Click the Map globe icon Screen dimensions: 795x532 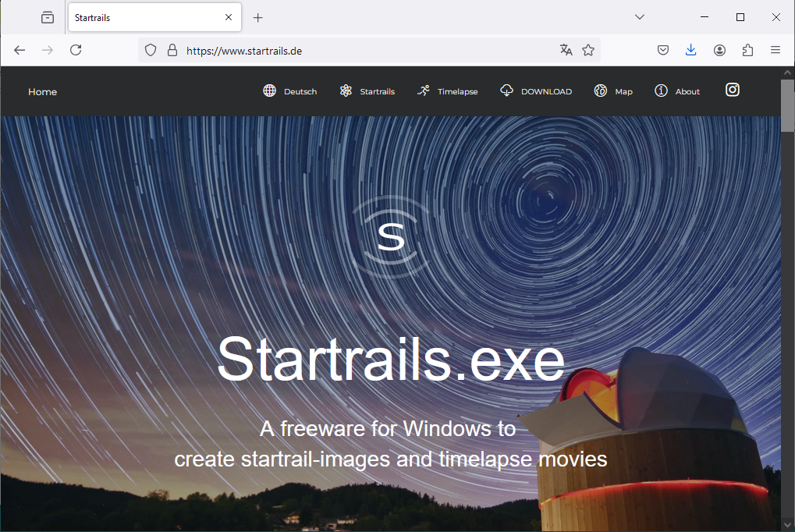pyautogui.click(x=600, y=90)
